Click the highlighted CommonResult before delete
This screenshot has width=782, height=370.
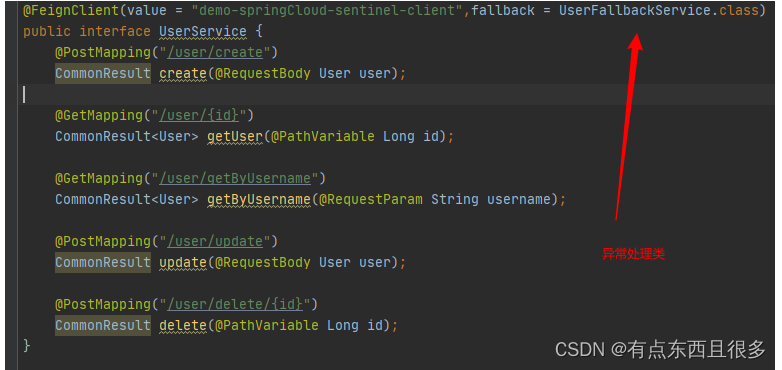pyautogui.click(x=103, y=325)
